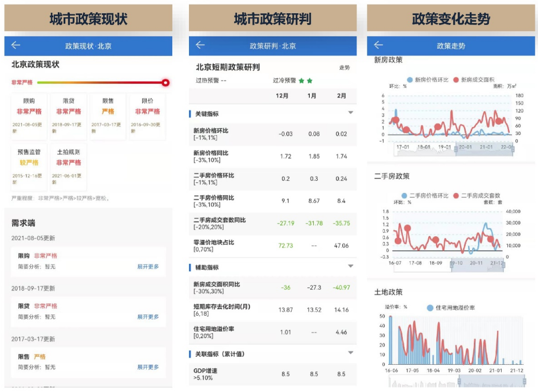Open the 限售 policy card
This screenshot has height=392, width=538.
coord(107,117)
